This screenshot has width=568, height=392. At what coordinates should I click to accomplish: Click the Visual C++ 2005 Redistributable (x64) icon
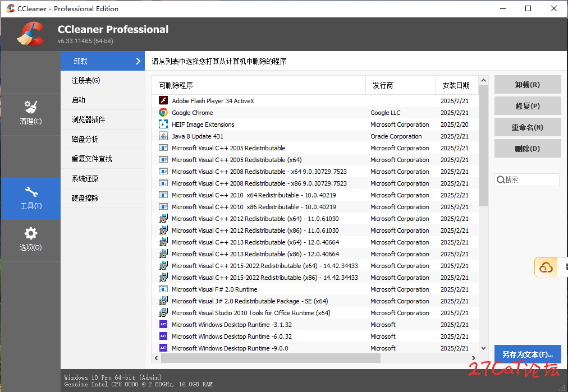(163, 160)
